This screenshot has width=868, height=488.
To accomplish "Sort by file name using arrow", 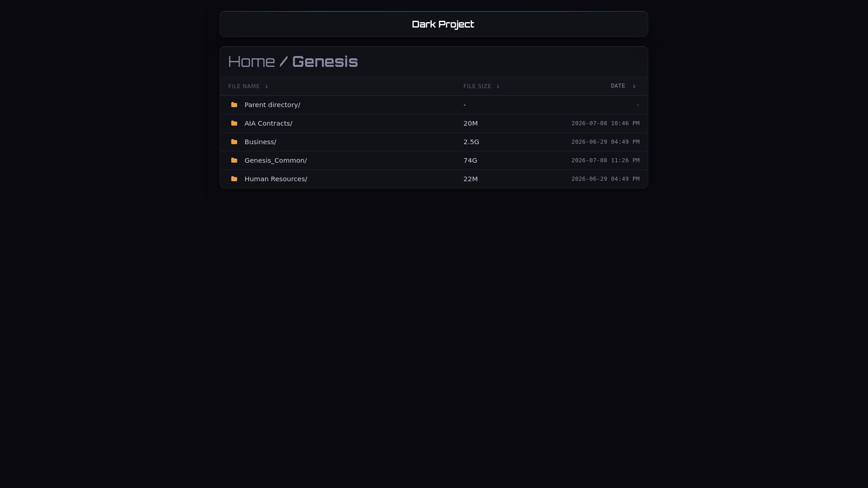I will pyautogui.click(x=266, y=86).
